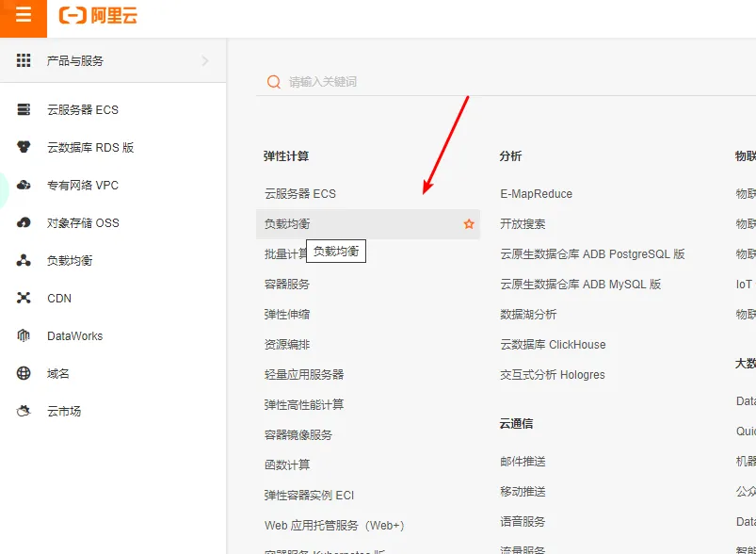Select 开放搜索 product link
The height and width of the screenshot is (554, 756).
pyautogui.click(x=523, y=224)
